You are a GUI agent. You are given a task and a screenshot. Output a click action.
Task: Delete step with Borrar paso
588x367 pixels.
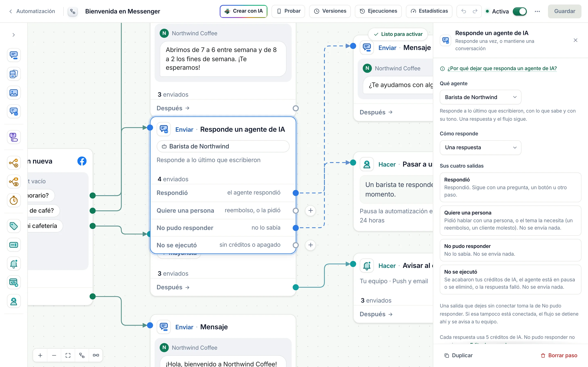[x=559, y=355]
